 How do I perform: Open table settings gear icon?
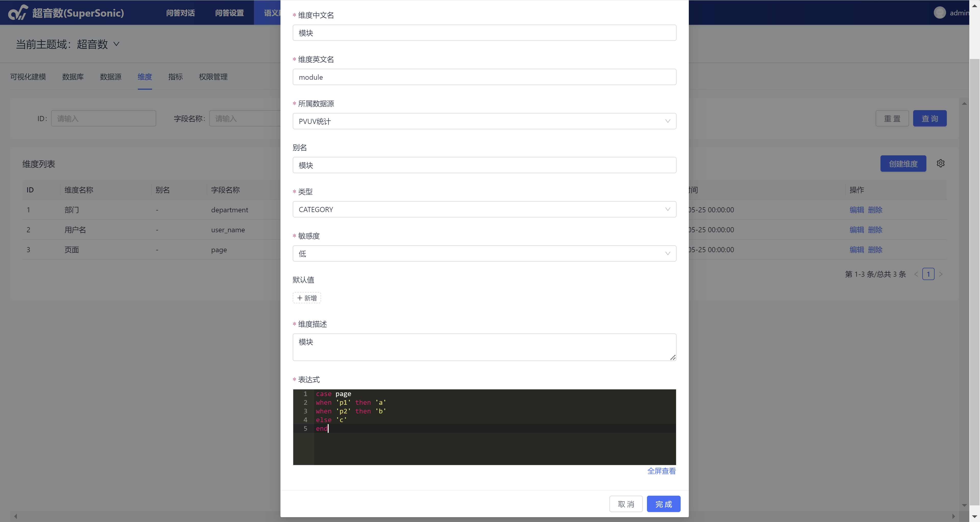pyautogui.click(x=940, y=163)
